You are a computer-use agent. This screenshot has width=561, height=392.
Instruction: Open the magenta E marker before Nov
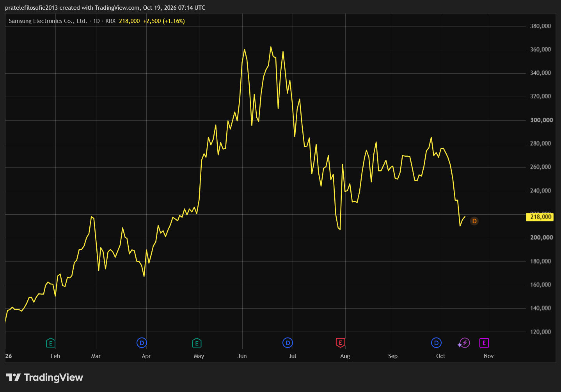(484, 343)
